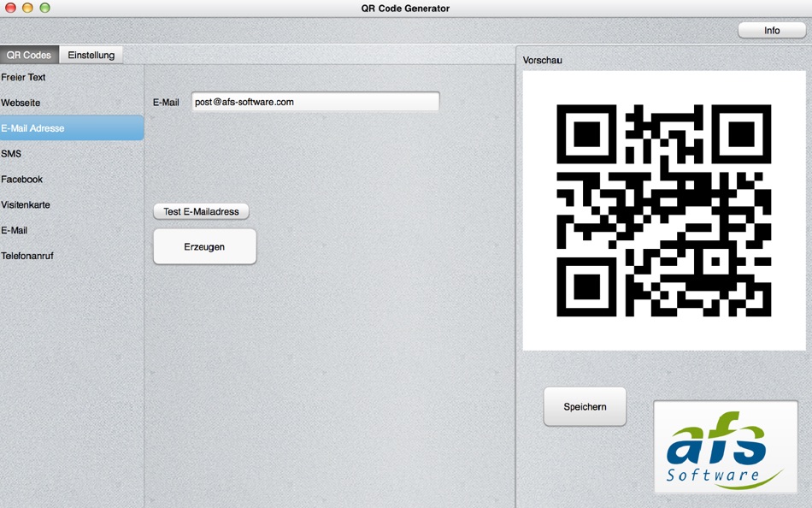
Task: Select Webseite QR code type
Action: click(x=26, y=102)
